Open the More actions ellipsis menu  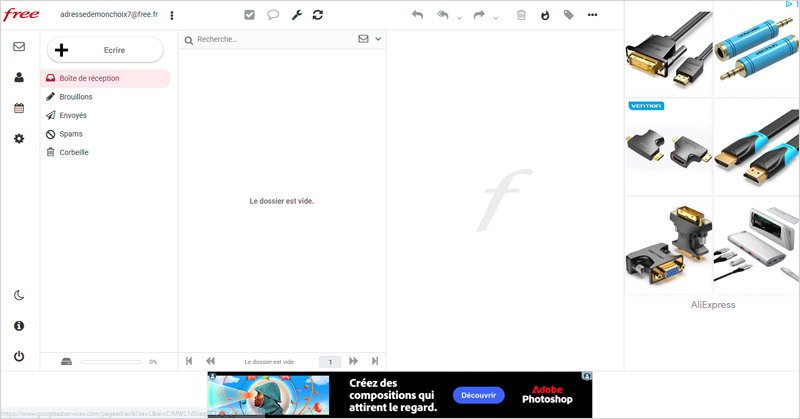[592, 15]
